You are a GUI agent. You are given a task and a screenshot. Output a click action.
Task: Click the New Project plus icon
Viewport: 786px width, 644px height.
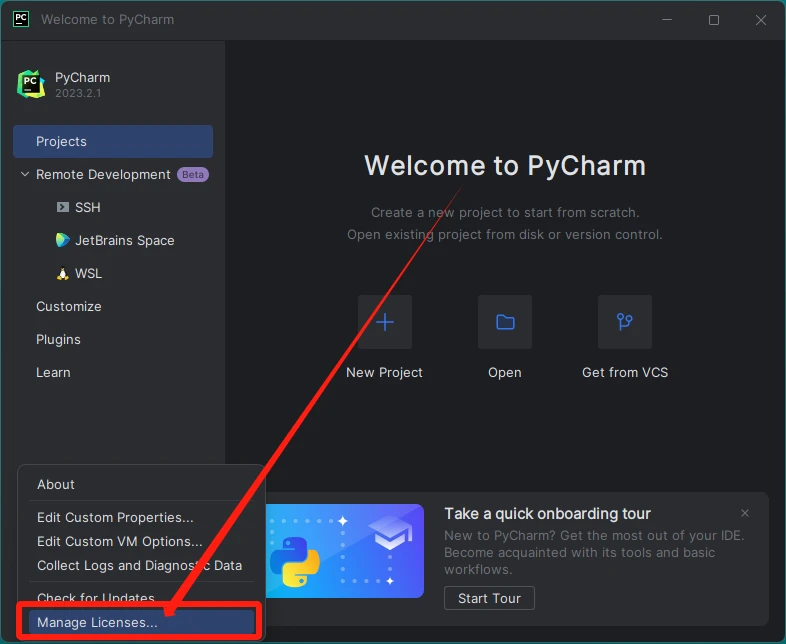(385, 322)
